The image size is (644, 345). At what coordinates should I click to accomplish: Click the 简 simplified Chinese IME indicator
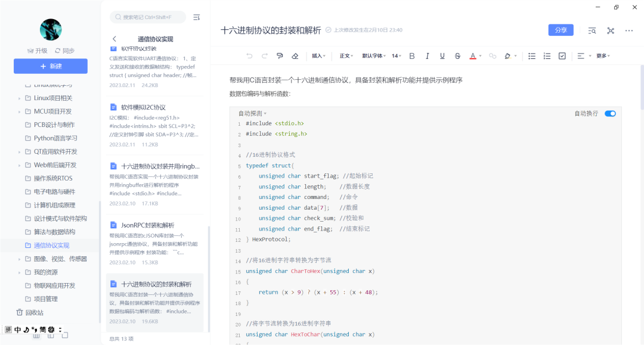pos(43,330)
